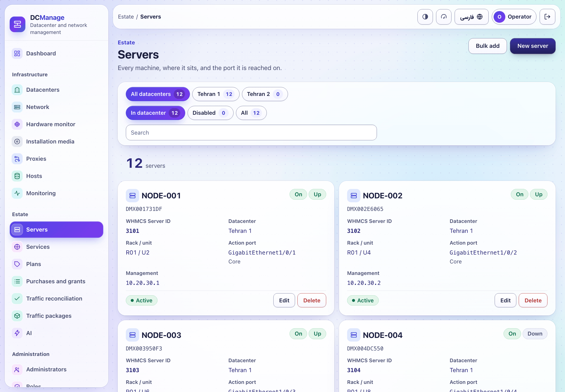Filter servers by Tehran 1
The height and width of the screenshot is (392, 565).
pos(216,94)
